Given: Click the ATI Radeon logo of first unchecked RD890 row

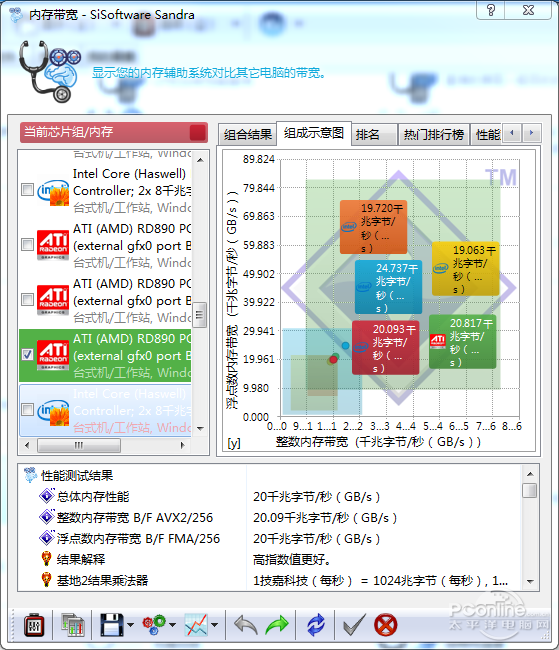Looking at the screenshot, I should click(53, 245).
